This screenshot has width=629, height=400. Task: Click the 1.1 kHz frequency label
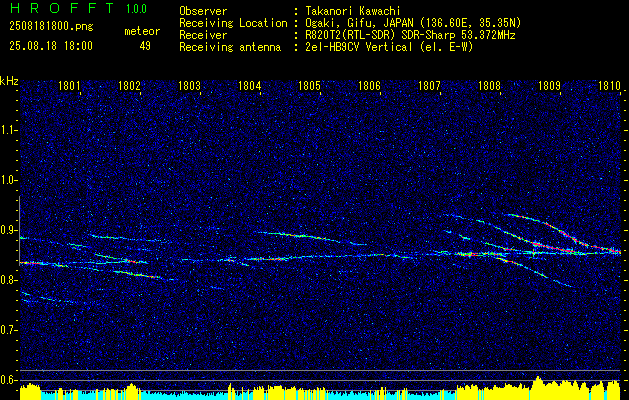(x=8, y=130)
